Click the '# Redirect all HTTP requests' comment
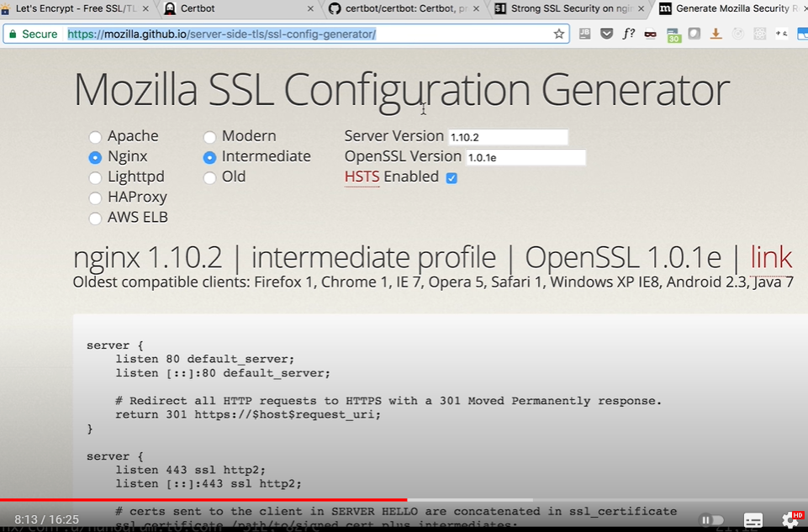 pyautogui.click(x=388, y=401)
